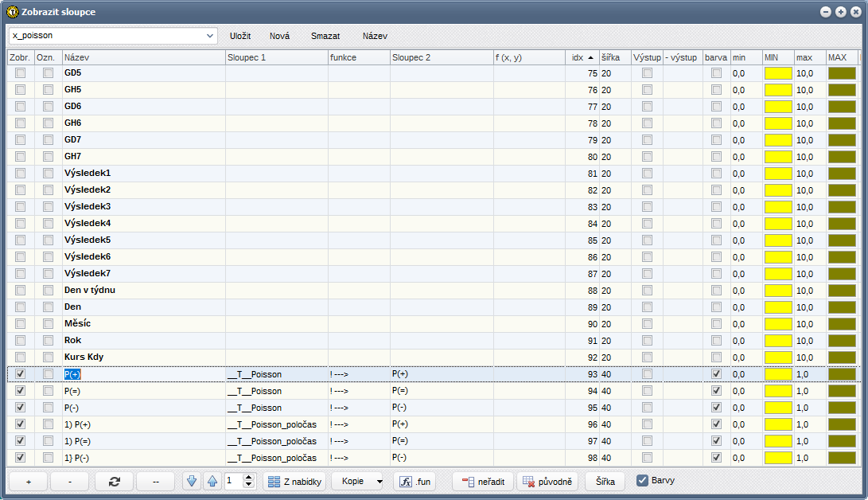
Task: Move row down with blue down arrow
Action: click(192, 481)
